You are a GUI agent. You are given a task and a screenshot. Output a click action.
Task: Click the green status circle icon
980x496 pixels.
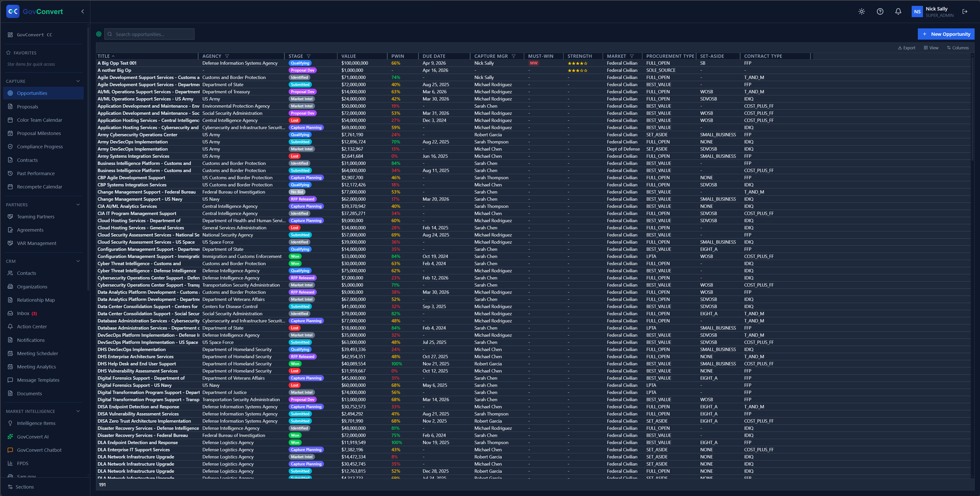click(x=99, y=34)
